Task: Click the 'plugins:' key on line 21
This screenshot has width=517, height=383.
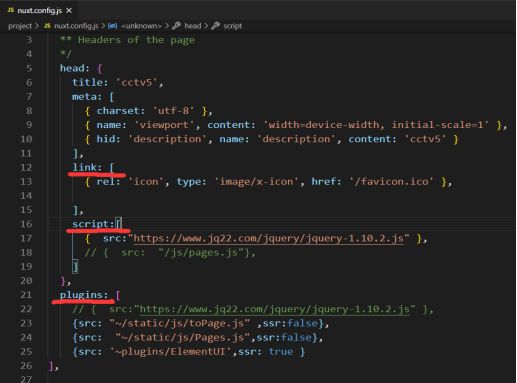Action: [84, 295]
